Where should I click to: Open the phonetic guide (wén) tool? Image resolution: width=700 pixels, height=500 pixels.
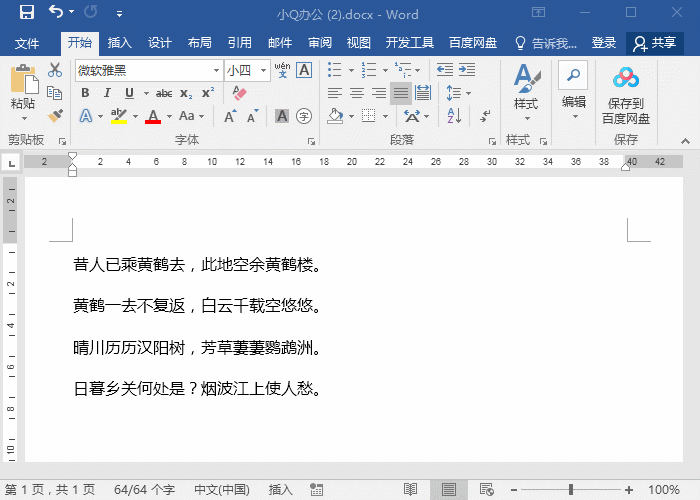click(282, 70)
